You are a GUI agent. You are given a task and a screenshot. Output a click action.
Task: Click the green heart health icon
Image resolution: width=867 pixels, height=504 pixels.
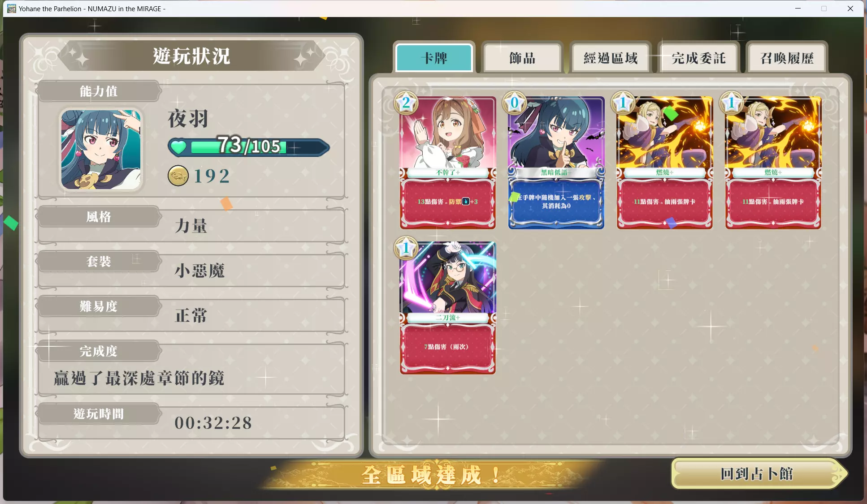pyautogui.click(x=178, y=147)
